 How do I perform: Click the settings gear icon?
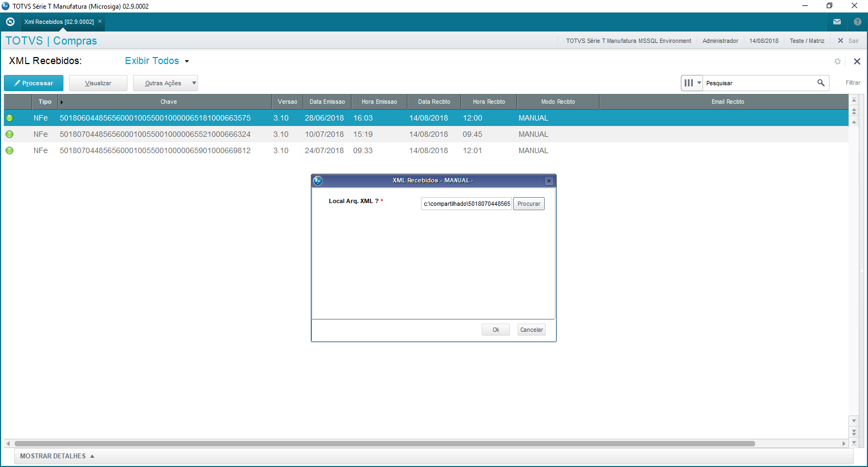(838, 61)
